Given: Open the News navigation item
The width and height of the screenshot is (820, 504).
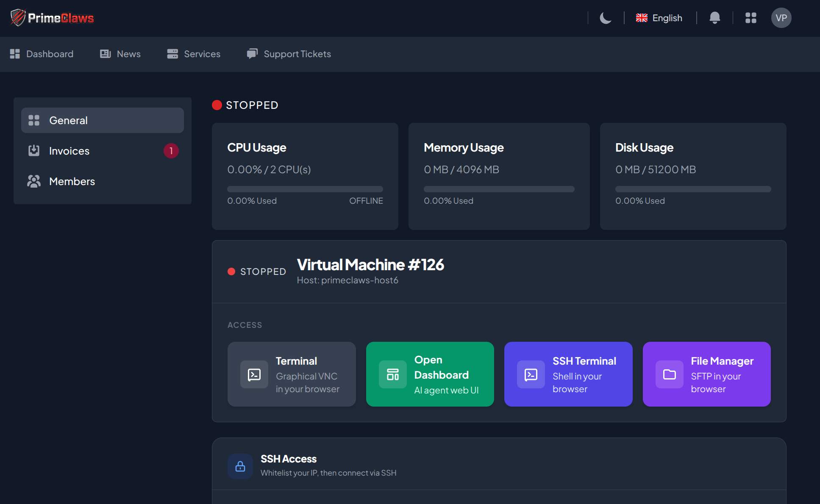Looking at the screenshot, I should tap(120, 54).
